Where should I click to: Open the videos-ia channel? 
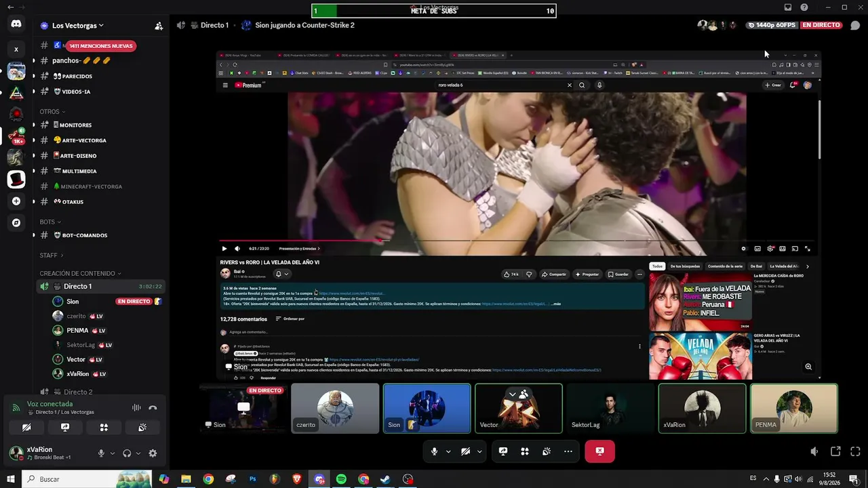click(101, 91)
